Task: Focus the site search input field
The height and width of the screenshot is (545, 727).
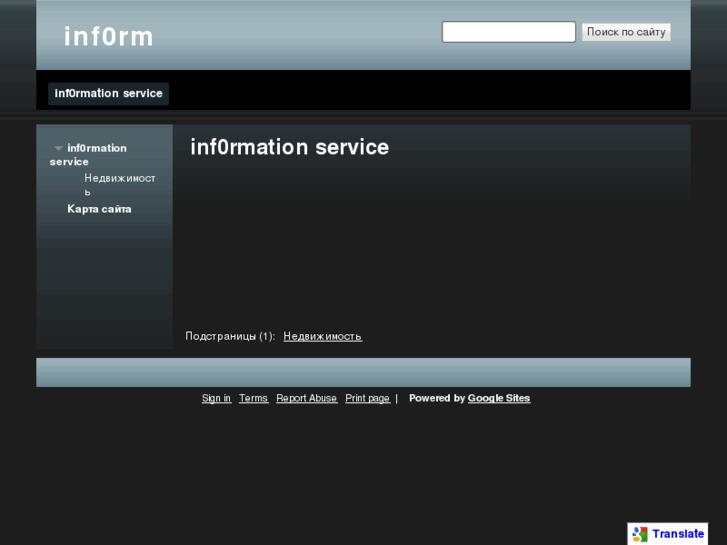Action: tap(509, 32)
